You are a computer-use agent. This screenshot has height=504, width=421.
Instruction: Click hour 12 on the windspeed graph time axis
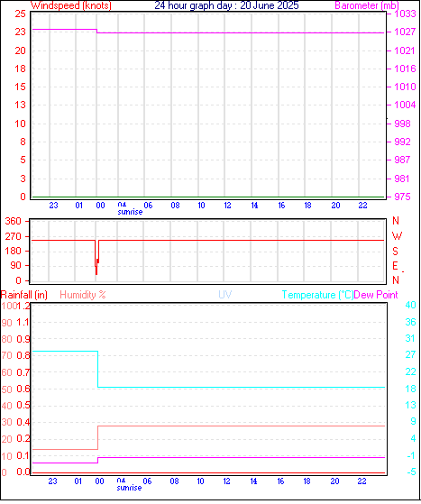[227, 205]
